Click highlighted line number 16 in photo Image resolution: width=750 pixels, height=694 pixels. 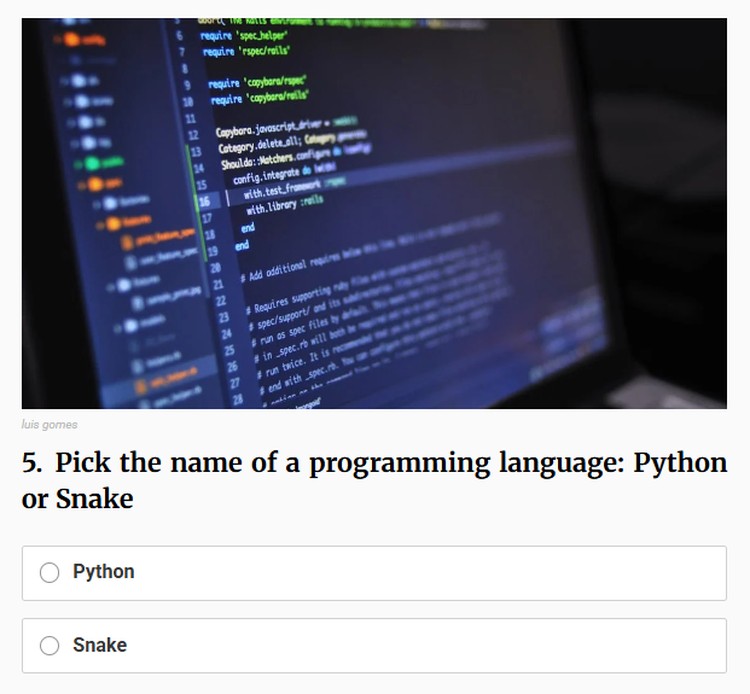(204, 200)
